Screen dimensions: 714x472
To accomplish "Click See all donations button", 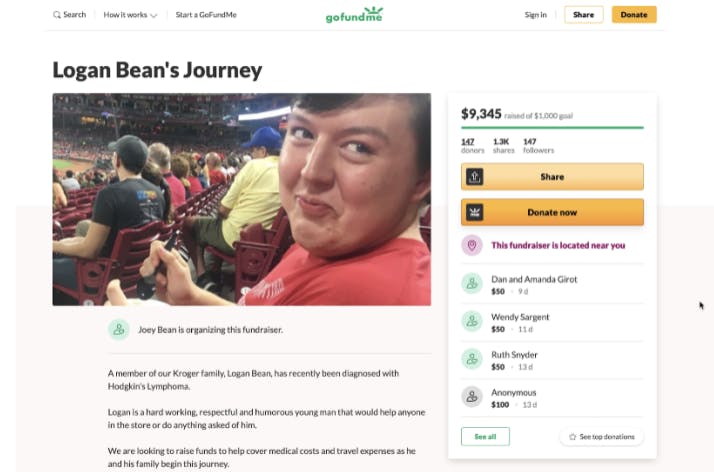I will point(485,437).
